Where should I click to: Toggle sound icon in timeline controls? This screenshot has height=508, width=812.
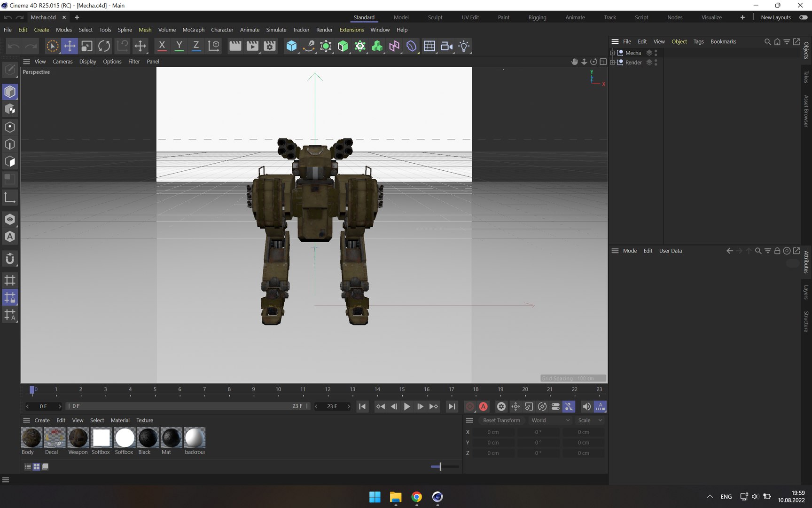586,406
